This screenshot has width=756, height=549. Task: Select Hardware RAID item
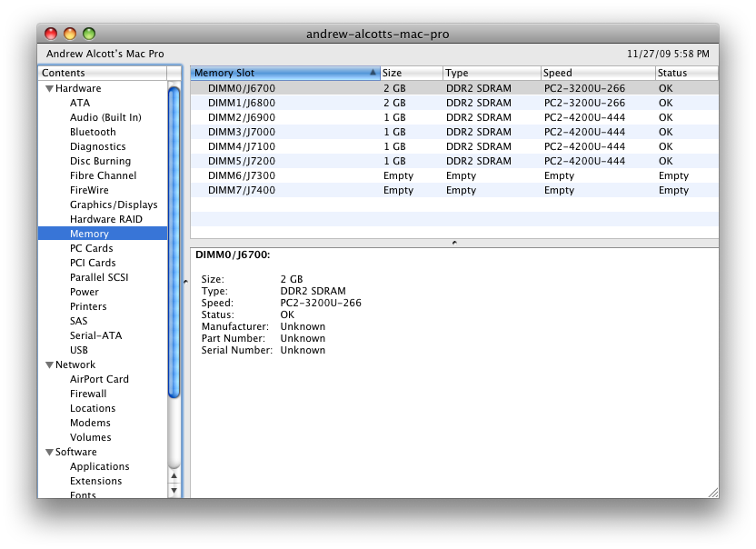[x=106, y=219]
